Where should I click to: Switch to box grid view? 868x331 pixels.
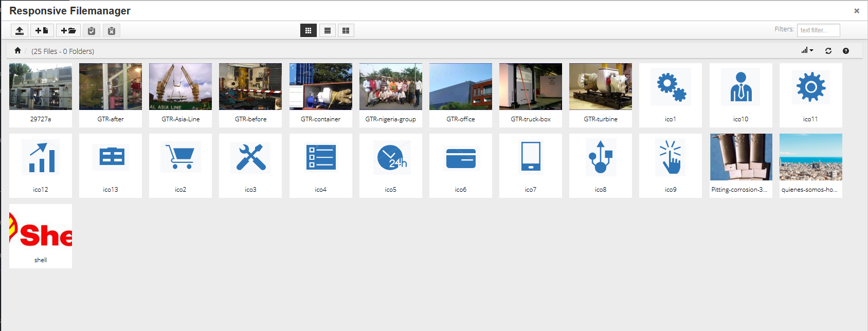[309, 31]
